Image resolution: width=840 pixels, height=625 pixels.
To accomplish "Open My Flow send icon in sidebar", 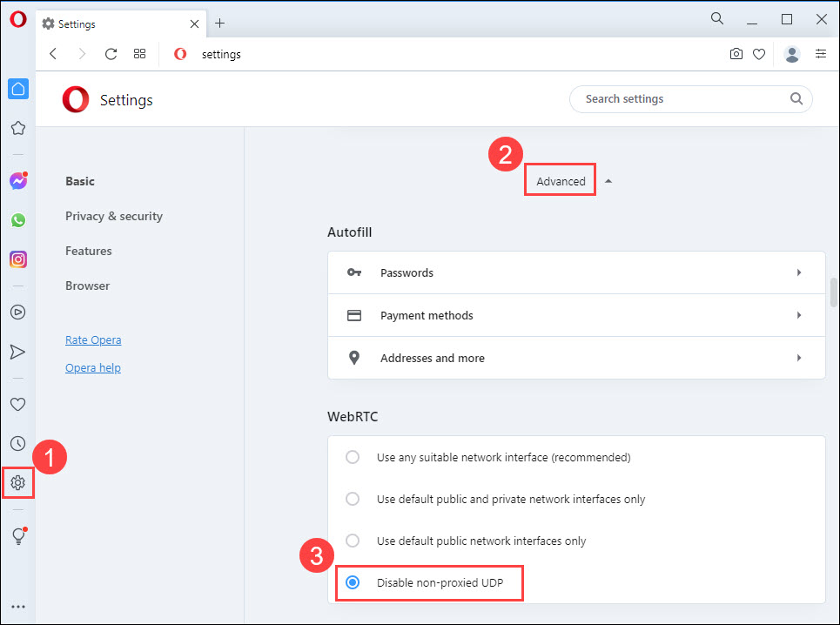I will [x=17, y=352].
